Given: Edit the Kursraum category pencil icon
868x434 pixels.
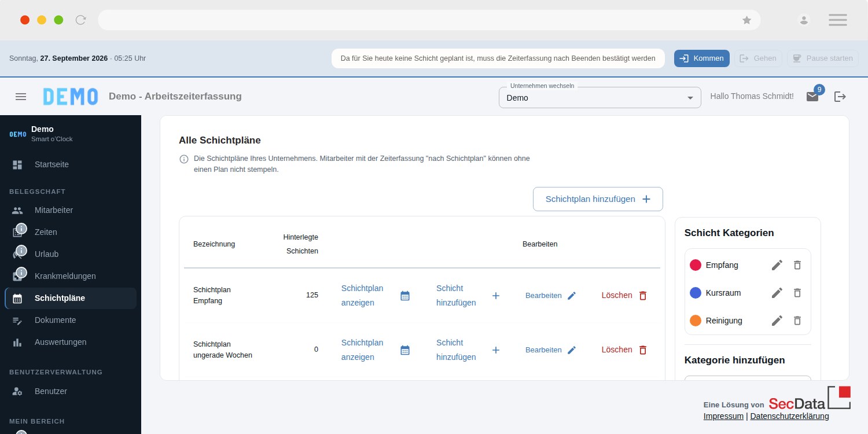Looking at the screenshot, I should pos(777,293).
